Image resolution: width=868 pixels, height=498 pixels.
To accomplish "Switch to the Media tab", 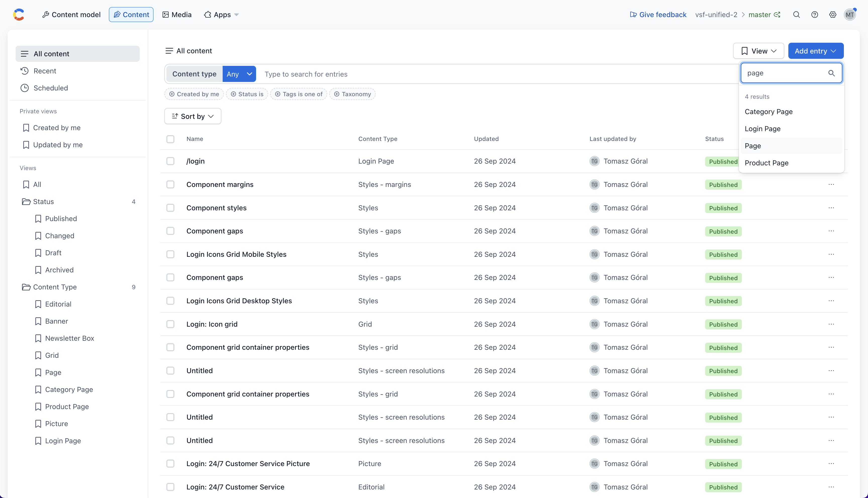I will tap(177, 15).
